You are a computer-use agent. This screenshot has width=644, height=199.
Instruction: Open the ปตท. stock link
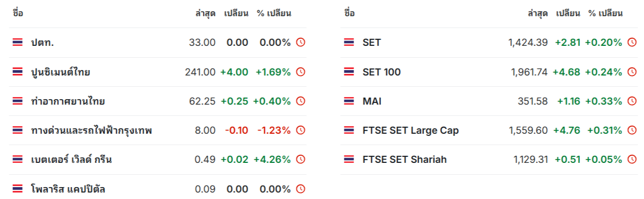tap(43, 43)
